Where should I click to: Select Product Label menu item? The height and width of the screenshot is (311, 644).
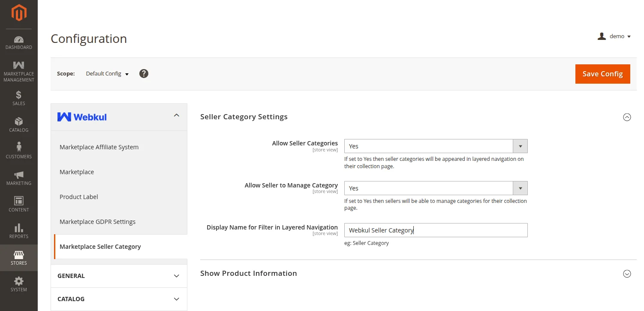[x=79, y=197]
